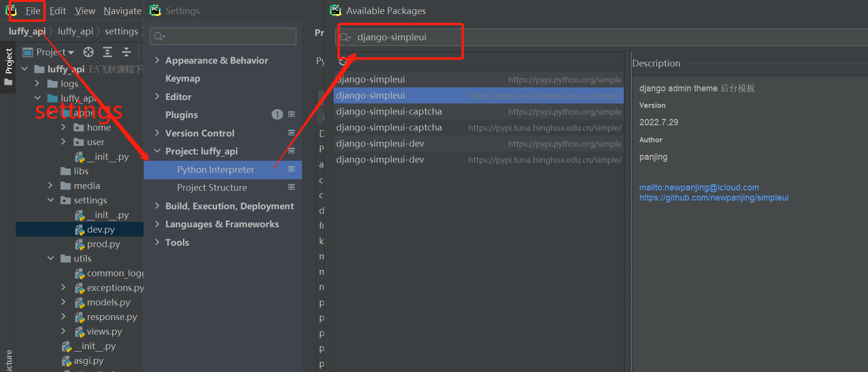The image size is (868, 372).
Task: Collapse the utils folder node
Action: pos(51,258)
